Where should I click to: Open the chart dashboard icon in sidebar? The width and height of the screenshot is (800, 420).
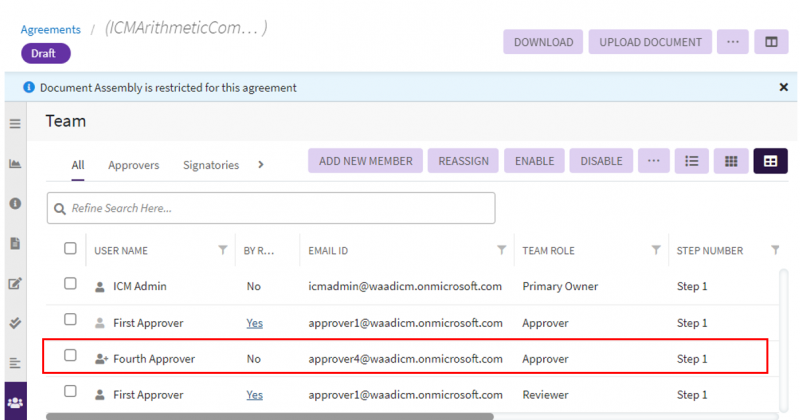15,164
